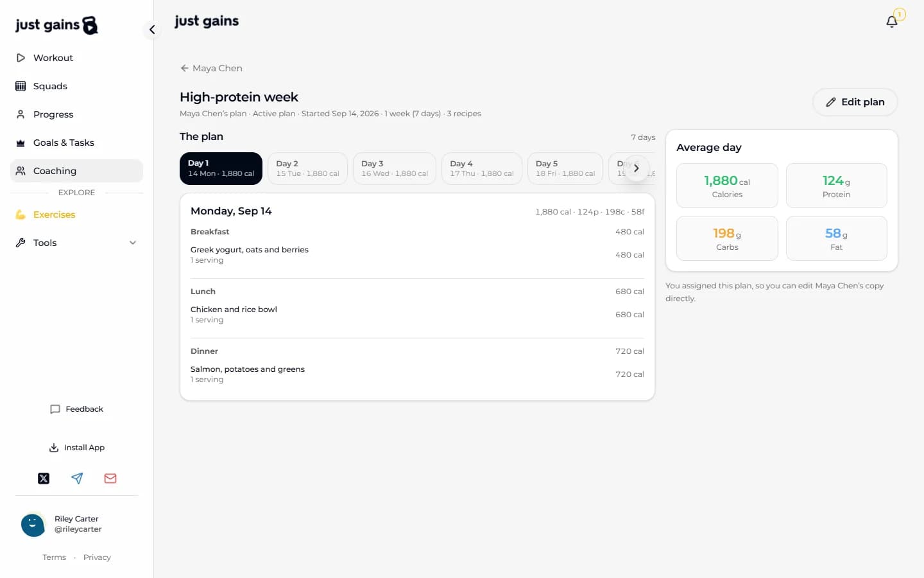The height and width of the screenshot is (578, 924).
Task: Click the Edit plan button
Action: coord(855,102)
